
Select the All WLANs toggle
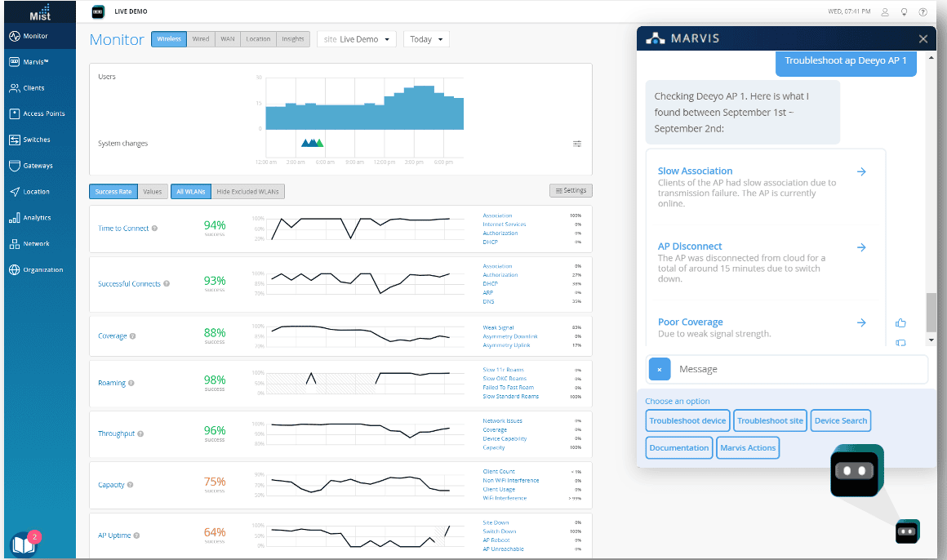[191, 192]
